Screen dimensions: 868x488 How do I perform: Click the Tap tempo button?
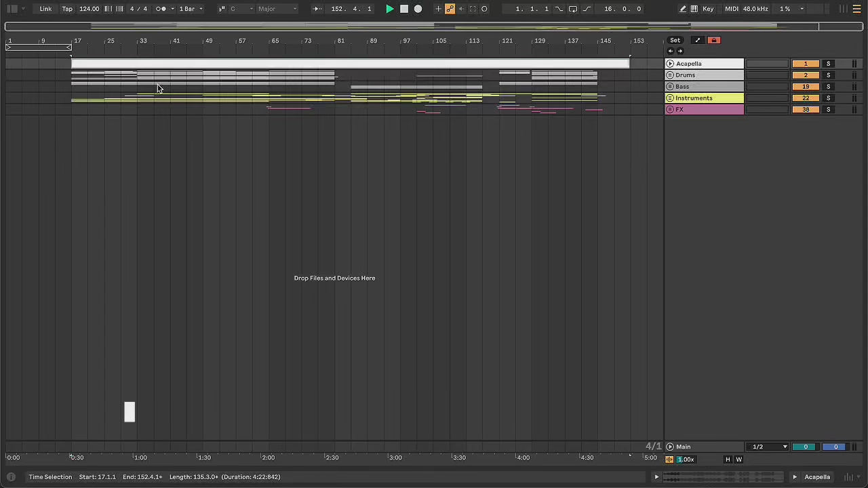point(67,9)
